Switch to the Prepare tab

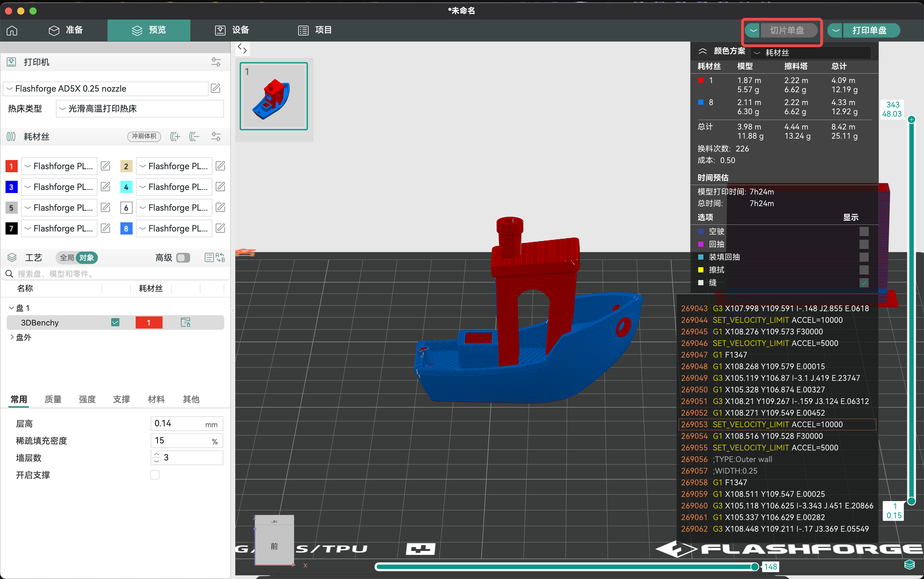(65, 30)
